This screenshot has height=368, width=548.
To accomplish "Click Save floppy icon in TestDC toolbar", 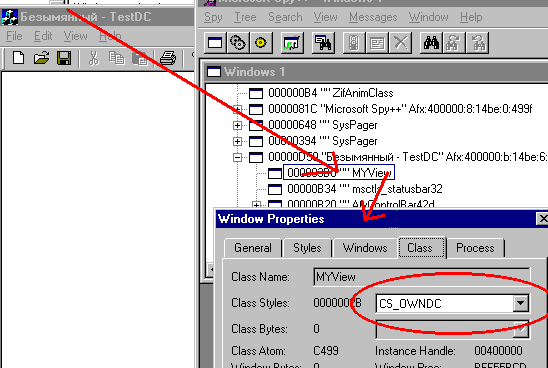I will (x=64, y=58).
